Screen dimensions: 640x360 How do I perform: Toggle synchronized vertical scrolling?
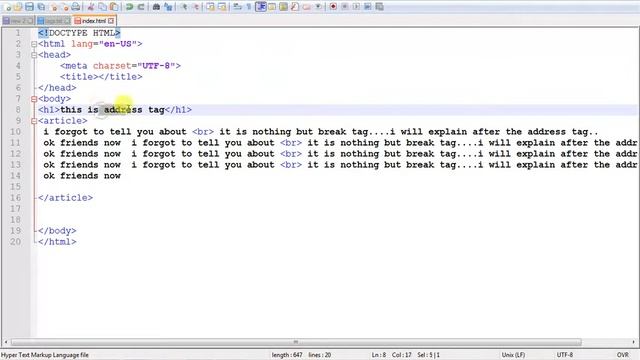[x=211, y=7]
